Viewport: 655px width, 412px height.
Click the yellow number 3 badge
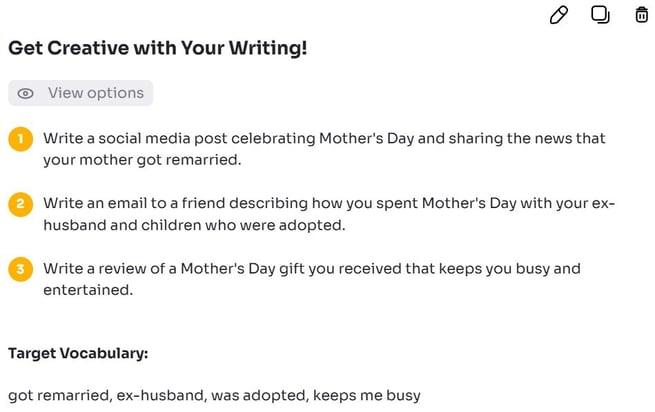[20, 269]
